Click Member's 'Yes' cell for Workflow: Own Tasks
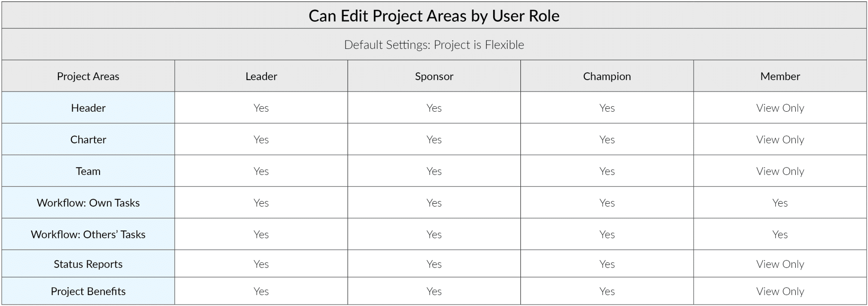868x306 pixels. pyautogui.click(x=780, y=203)
